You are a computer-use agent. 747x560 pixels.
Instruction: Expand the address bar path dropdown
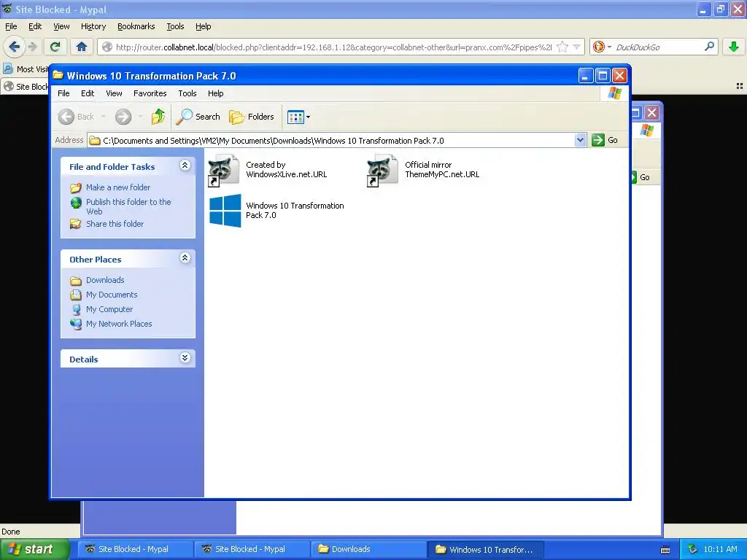point(580,140)
